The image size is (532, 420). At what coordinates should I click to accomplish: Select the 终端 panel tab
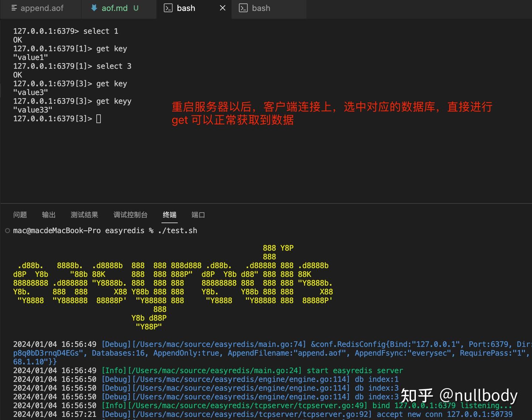pyautogui.click(x=170, y=215)
